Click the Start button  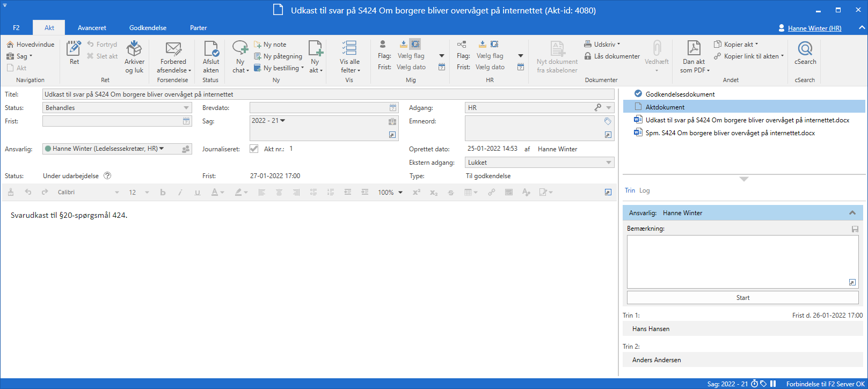(x=743, y=298)
